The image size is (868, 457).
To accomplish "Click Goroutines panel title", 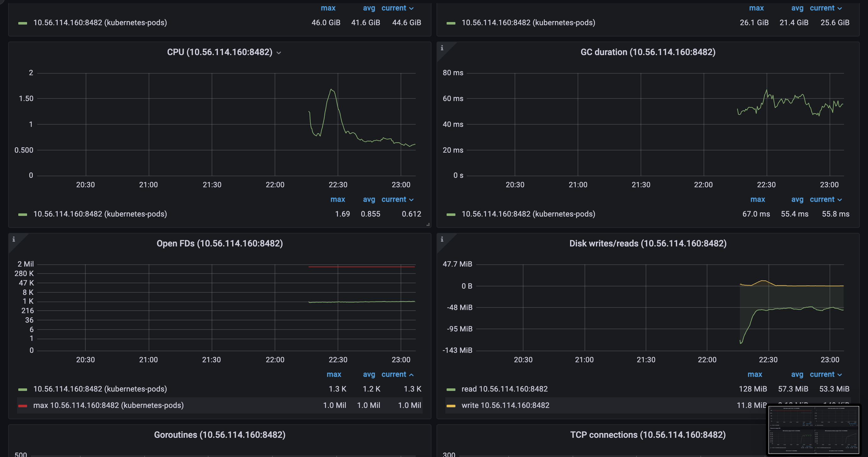I will [x=220, y=435].
